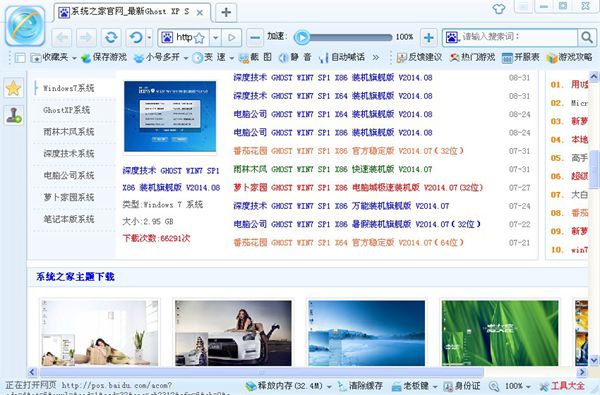The image size is (600, 395).
Task: Open the green leaves theme thumbnail
Action: pyautogui.click(x=500, y=333)
